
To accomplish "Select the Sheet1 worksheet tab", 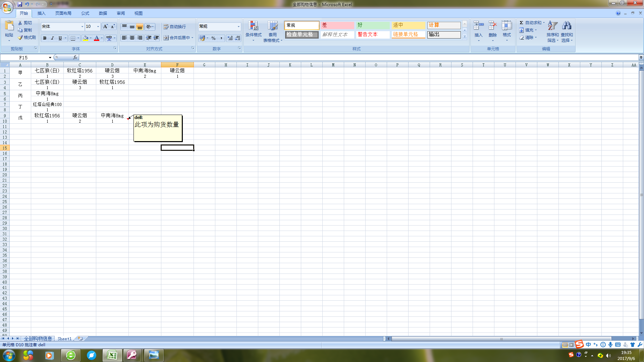I will 64,339.
